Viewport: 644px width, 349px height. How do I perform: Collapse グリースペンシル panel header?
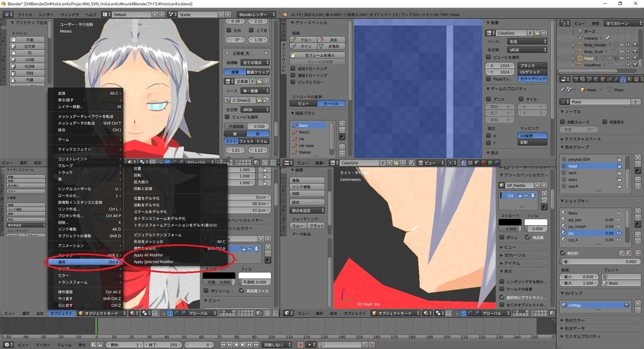pyautogui.click(x=309, y=23)
